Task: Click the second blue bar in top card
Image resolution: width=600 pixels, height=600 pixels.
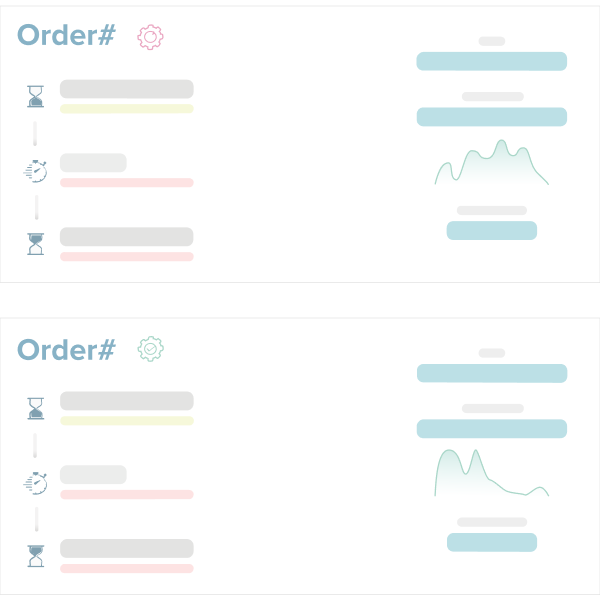Action: click(491, 117)
